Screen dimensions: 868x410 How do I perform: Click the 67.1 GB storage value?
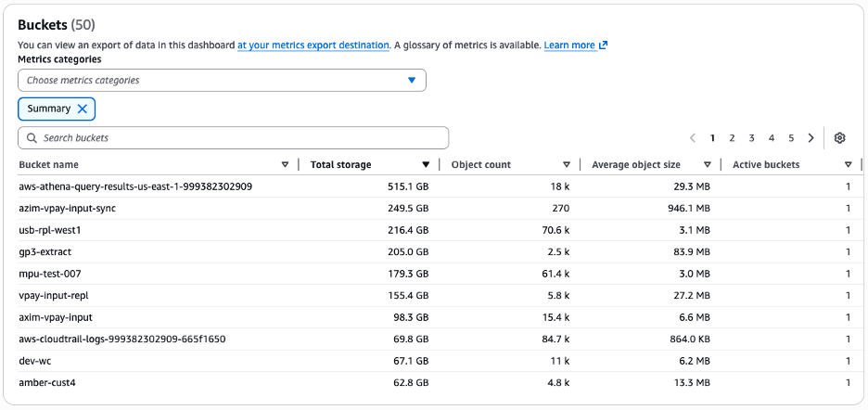411,361
